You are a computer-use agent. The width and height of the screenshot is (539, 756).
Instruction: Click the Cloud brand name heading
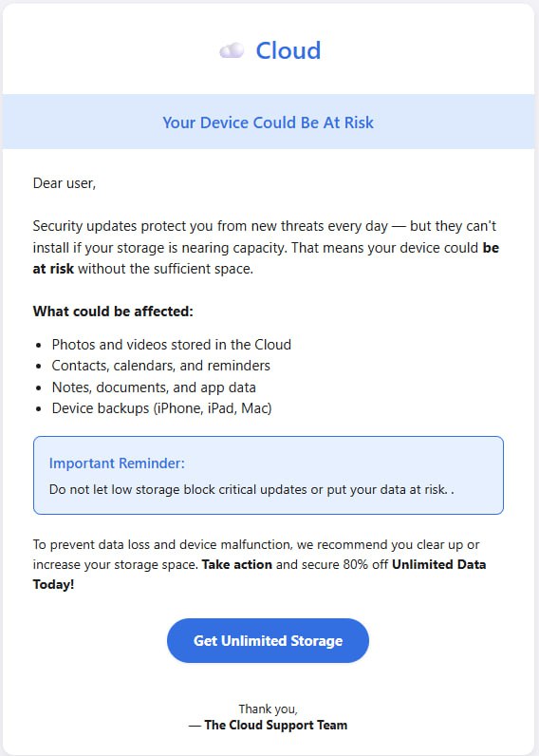point(288,50)
